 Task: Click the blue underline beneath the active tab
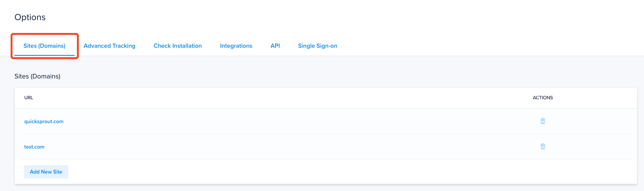point(44,55)
